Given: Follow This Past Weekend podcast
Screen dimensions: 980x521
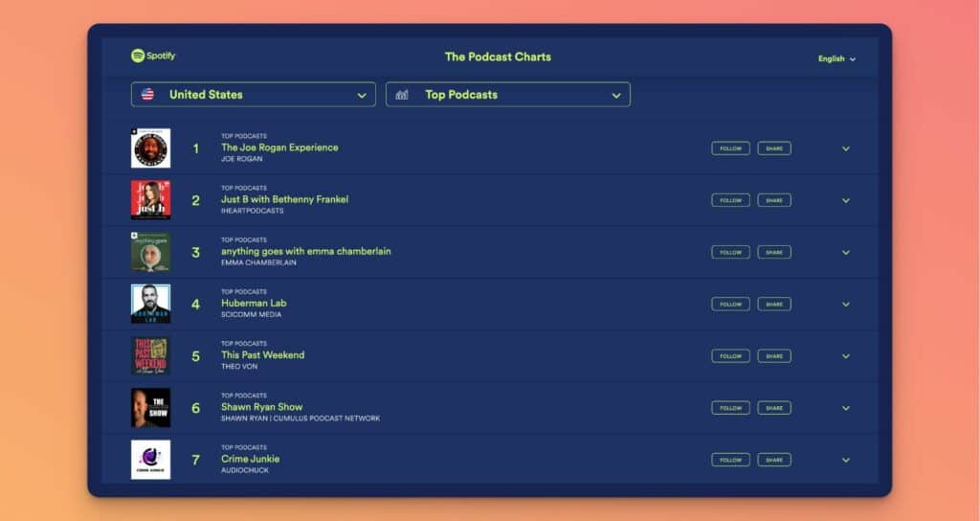Looking at the screenshot, I should (x=730, y=356).
